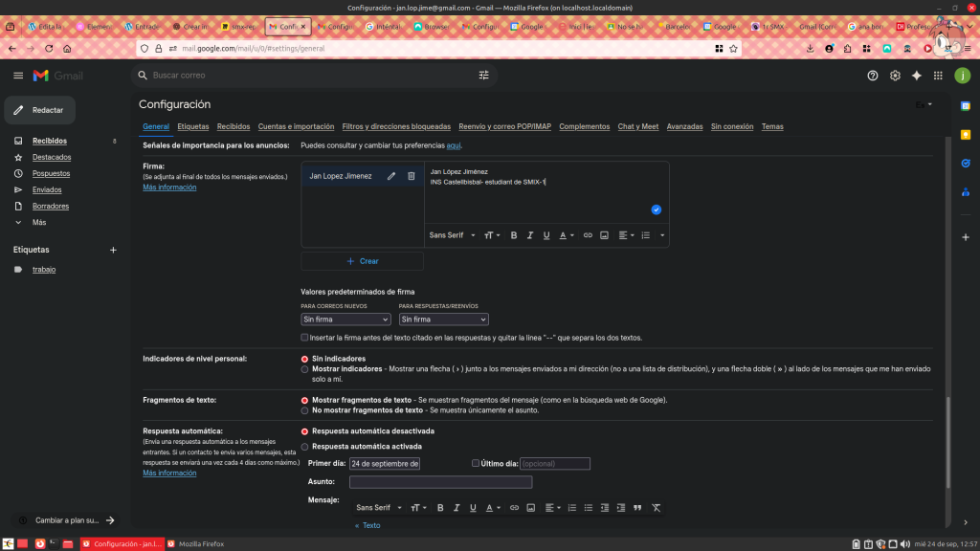This screenshot has width=980, height=551.
Task: Select 'Mostrar indicadores' radio option
Action: tap(304, 368)
